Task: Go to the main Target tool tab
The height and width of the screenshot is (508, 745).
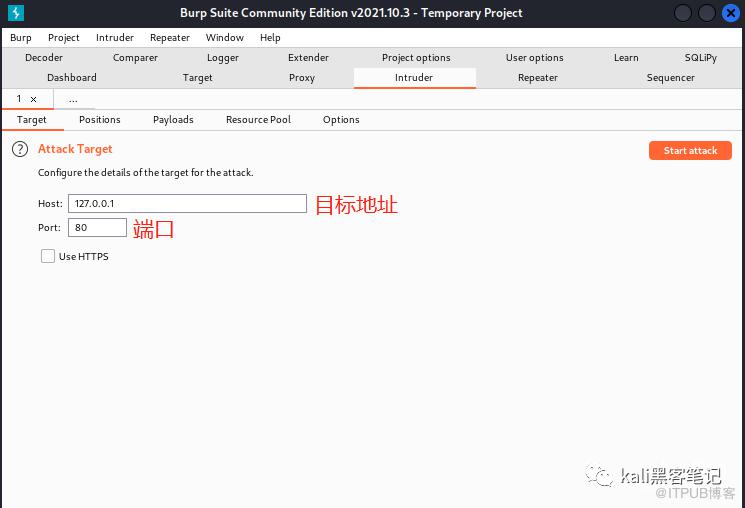Action: [x=198, y=77]
